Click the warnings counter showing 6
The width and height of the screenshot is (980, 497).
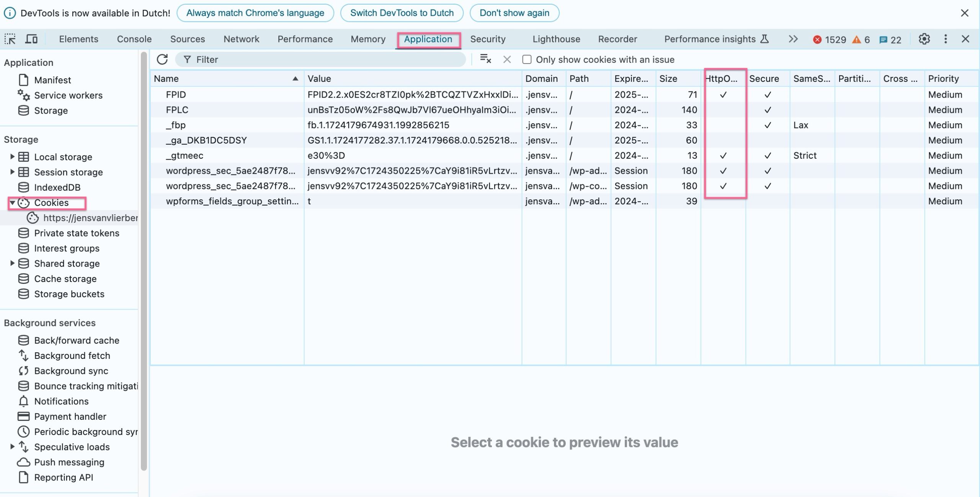tap(861, 39)
